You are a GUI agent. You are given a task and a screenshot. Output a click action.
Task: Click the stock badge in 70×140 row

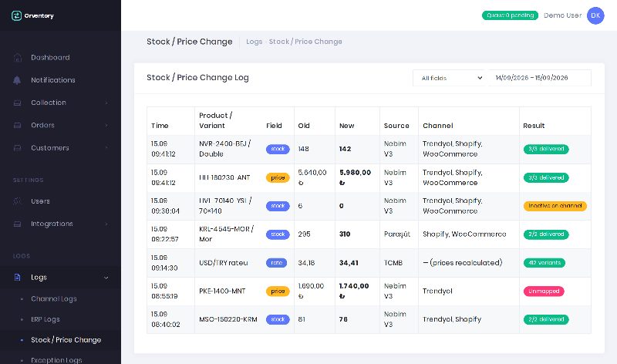pyautogui.click(x=278, y=206)
